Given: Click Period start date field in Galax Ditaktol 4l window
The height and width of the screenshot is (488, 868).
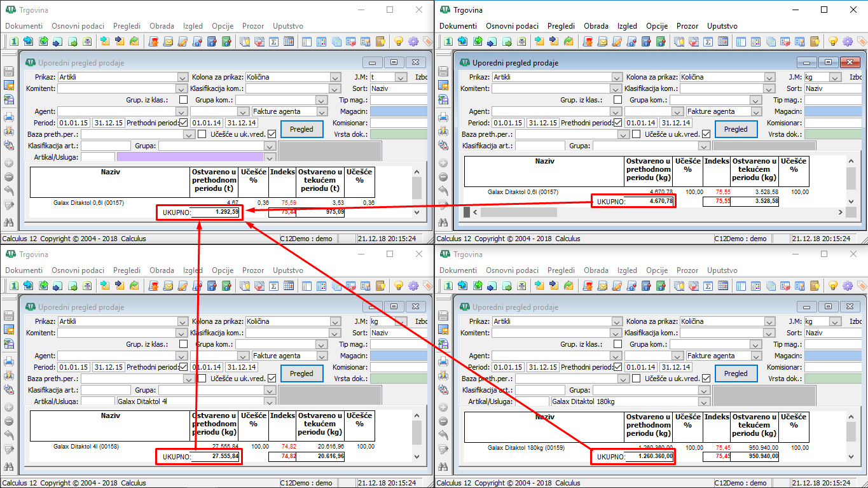Looking at the screenshot, I should (74, 367).
